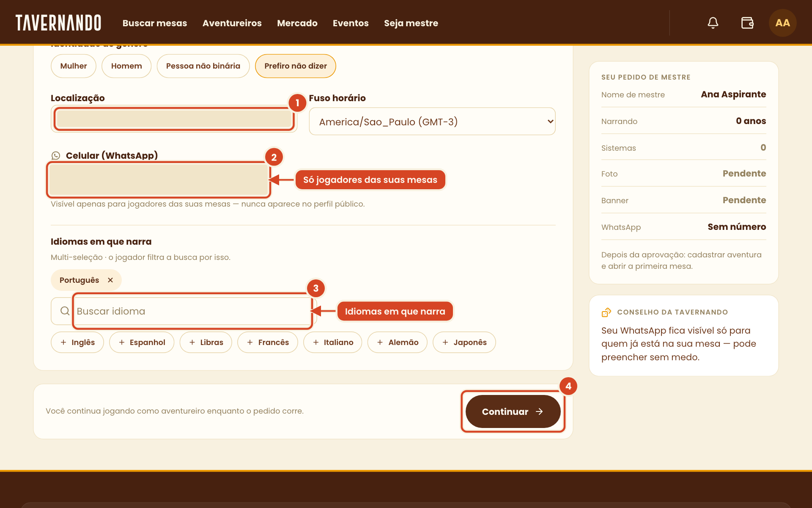Add Espanhol as narration language
Image resolution: width=812 pixels, height=508 pixels.
(x=142, y=342)
